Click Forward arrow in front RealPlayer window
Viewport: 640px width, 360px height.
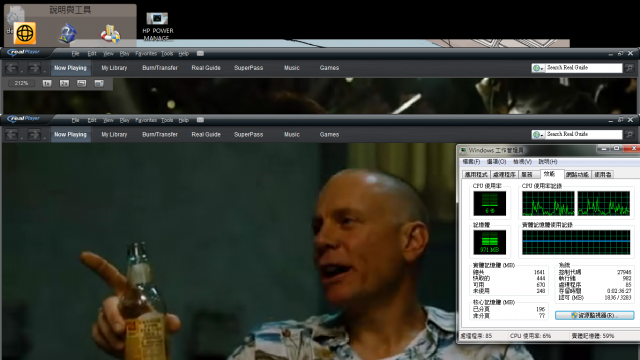(34, 135)
